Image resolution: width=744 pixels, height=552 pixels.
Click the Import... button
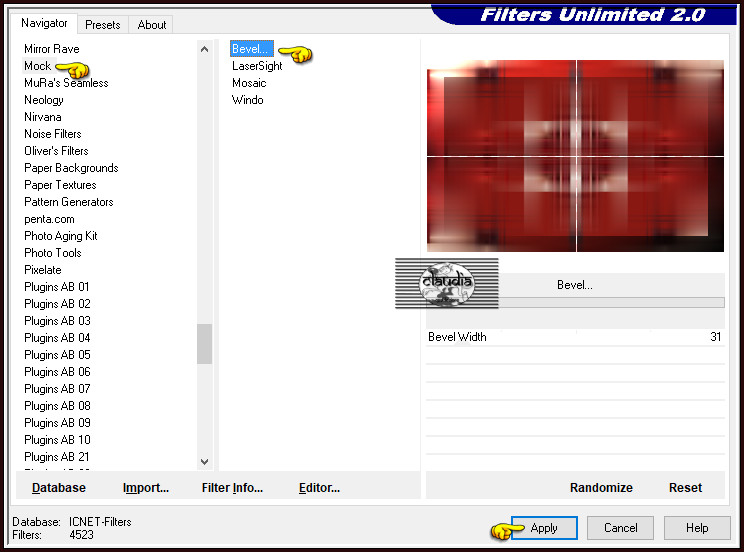point(146,488)
